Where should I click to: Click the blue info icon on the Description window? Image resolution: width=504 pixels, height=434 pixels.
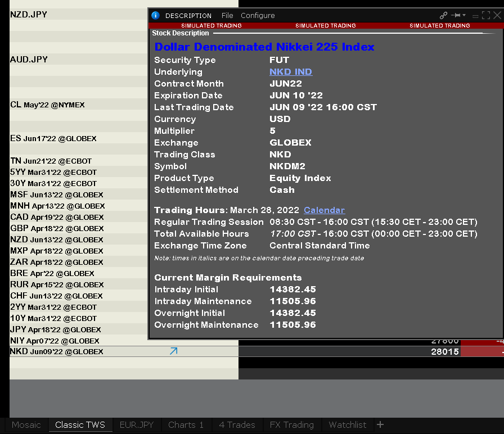pyautogui.click(x=156, y=15)
